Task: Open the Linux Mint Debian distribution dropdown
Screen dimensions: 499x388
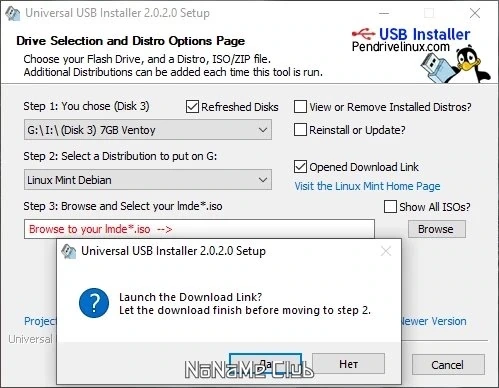Action: coord(148,180)
